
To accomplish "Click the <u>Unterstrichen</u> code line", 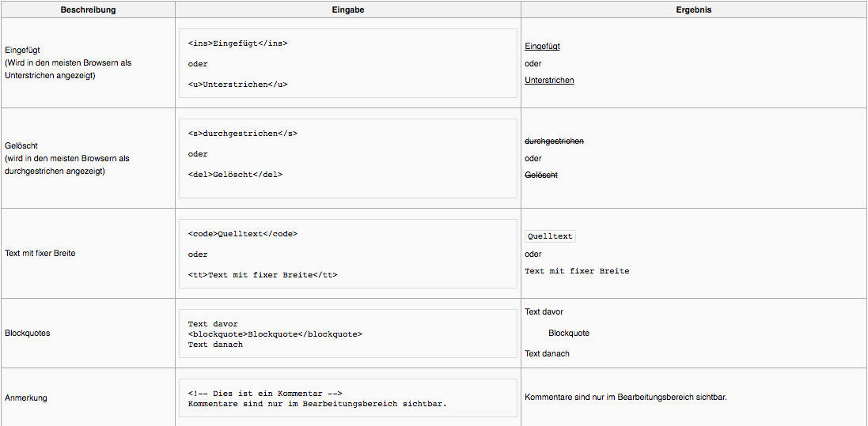I will point(237,85).
